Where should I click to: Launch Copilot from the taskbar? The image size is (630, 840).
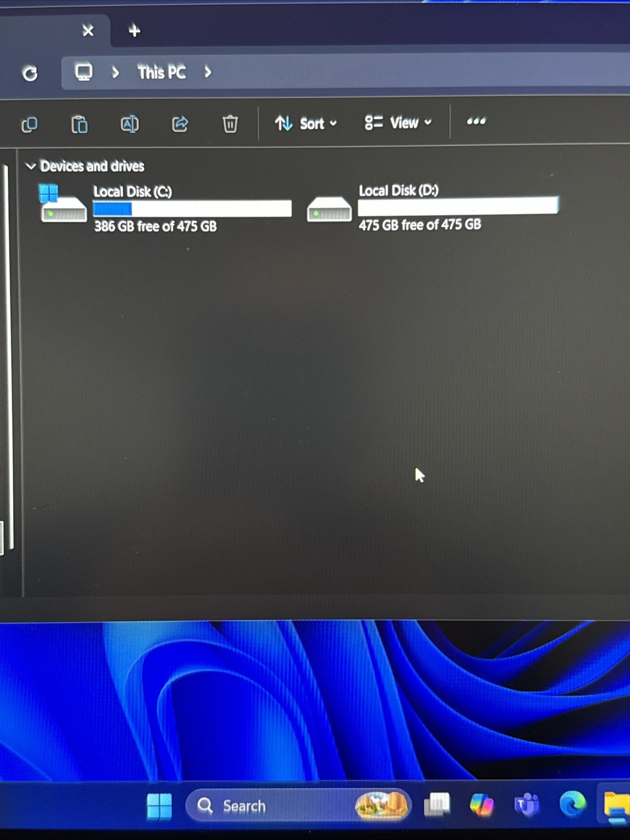481,804
